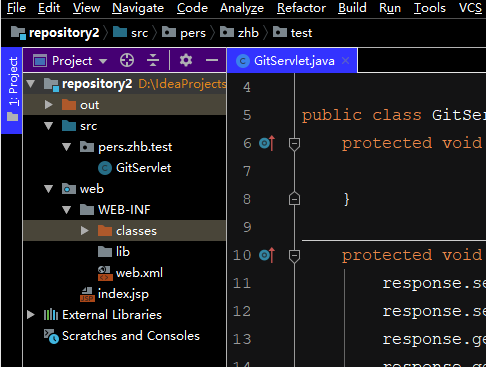
Task: Collapse the web folder arrow
Action: point(49,189)
